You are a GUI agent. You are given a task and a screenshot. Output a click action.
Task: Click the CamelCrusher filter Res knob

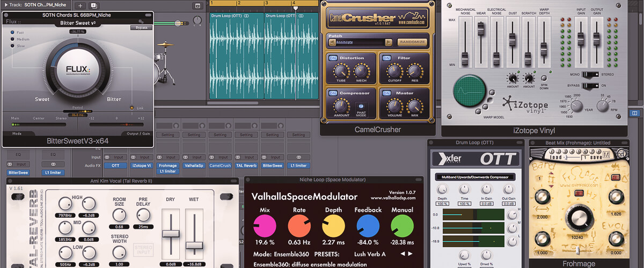pos(414,70)
